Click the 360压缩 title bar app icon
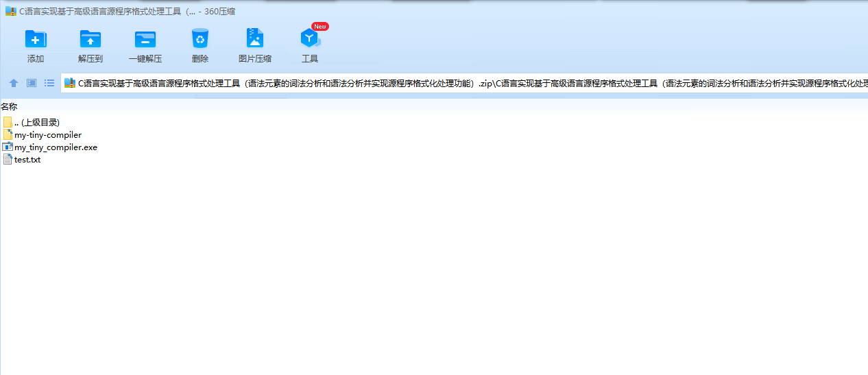 (10, 11)
